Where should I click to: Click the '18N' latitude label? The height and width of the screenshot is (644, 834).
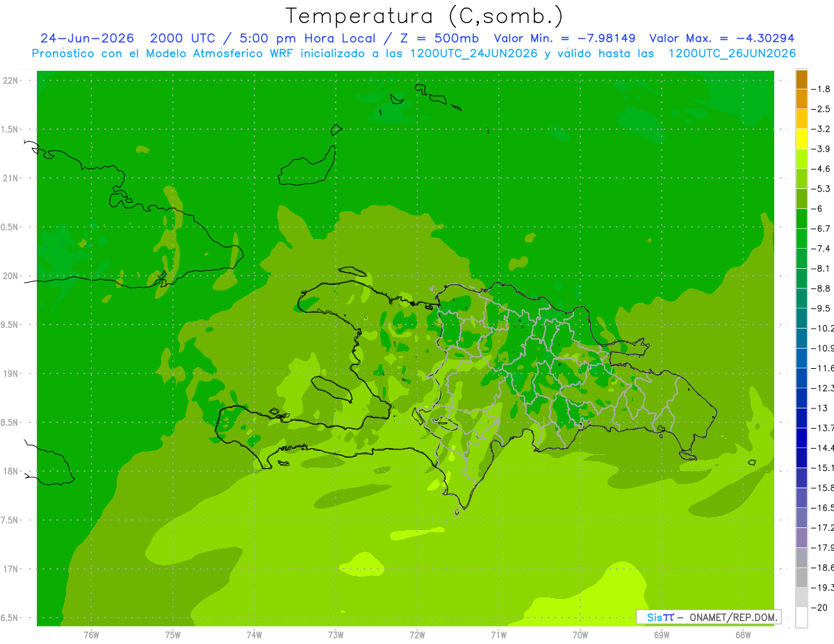pos(11,471)
